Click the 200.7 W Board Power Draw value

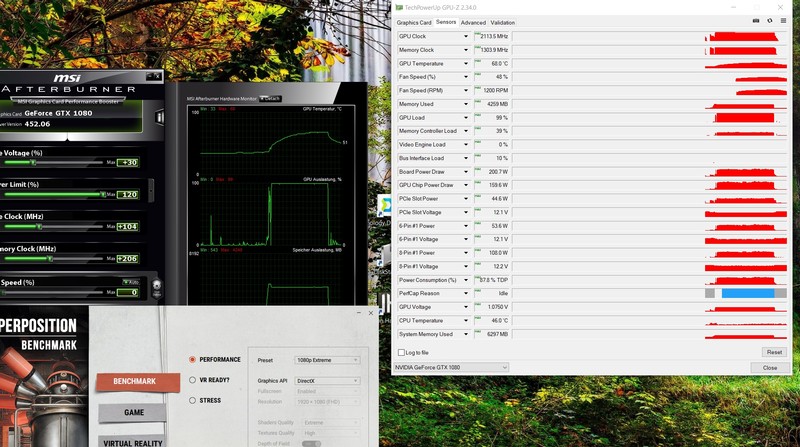[497, 172]
